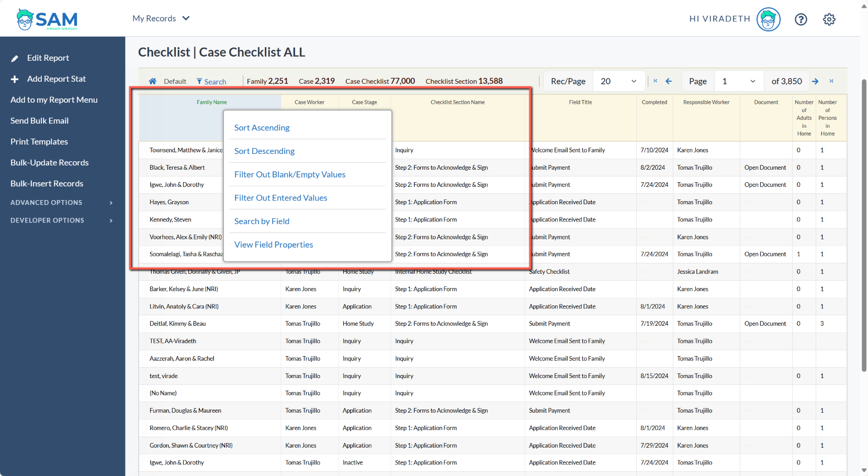Image resolution: width=868 pixels, height=476 pixels.
Task: Go to last page arrow icon
Action: click(831, 81)
